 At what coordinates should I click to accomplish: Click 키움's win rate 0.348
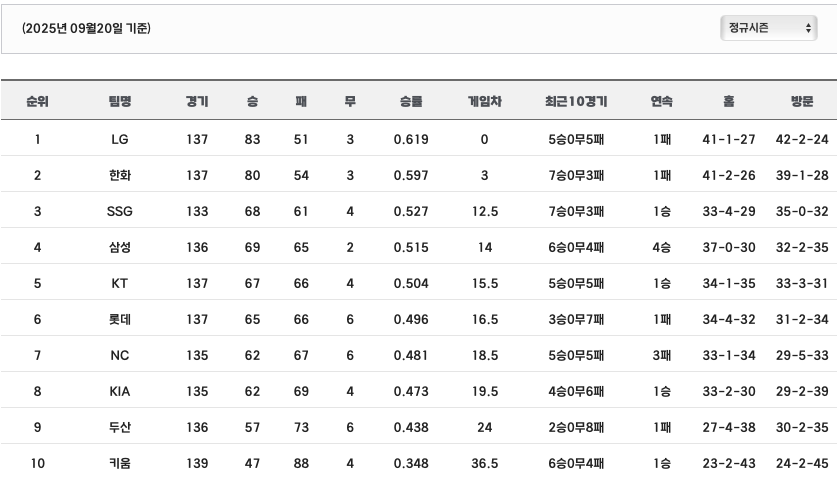pos(411,464)
